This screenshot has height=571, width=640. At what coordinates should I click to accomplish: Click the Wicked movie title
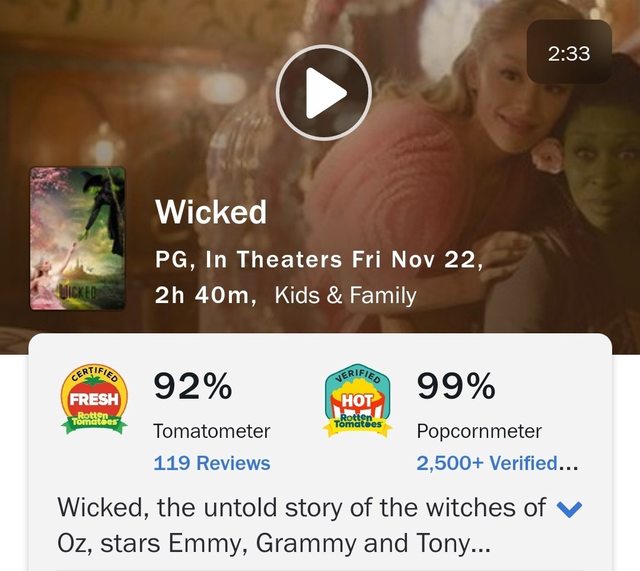[211, 212]
